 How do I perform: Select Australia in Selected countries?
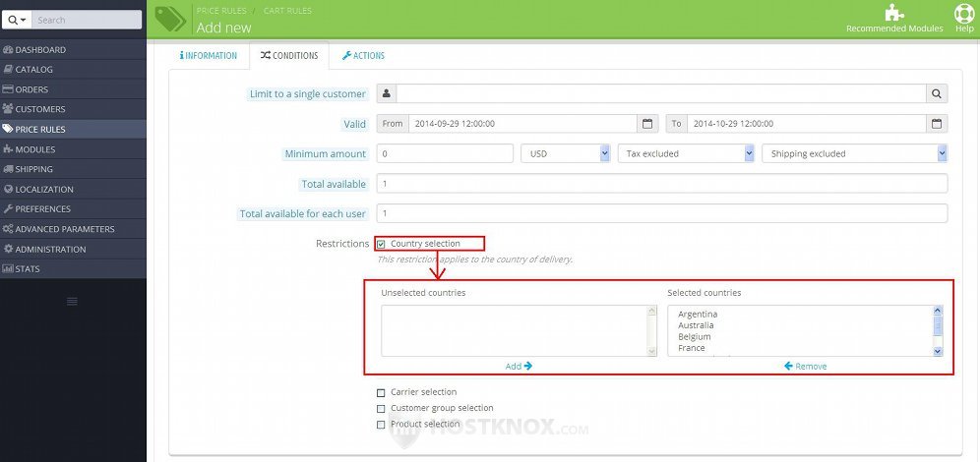tap(696, 325)
